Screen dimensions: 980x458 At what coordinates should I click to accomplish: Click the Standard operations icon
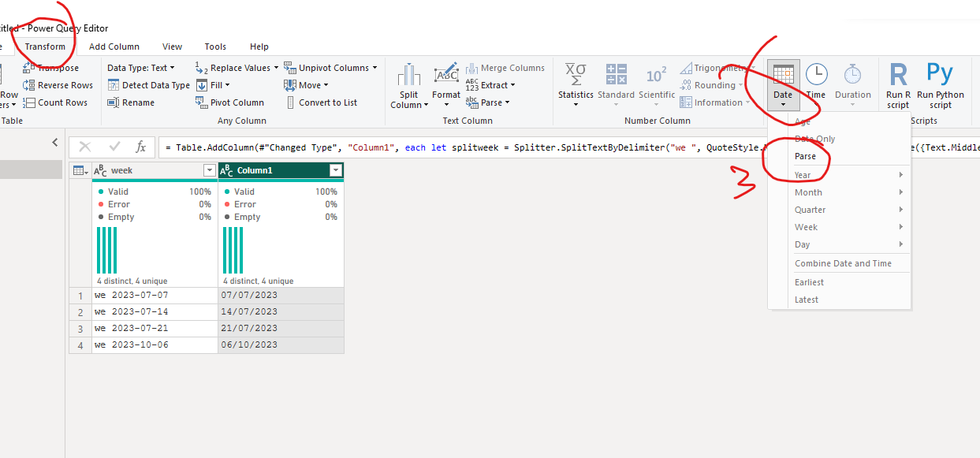616,74
